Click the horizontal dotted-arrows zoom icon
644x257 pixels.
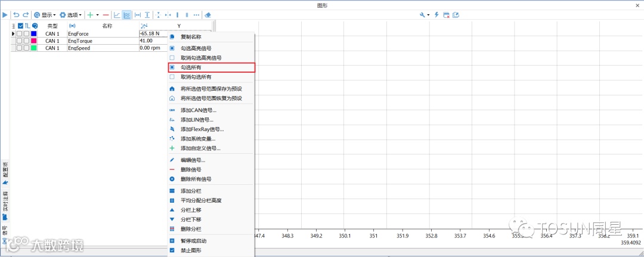coord(168,15)
